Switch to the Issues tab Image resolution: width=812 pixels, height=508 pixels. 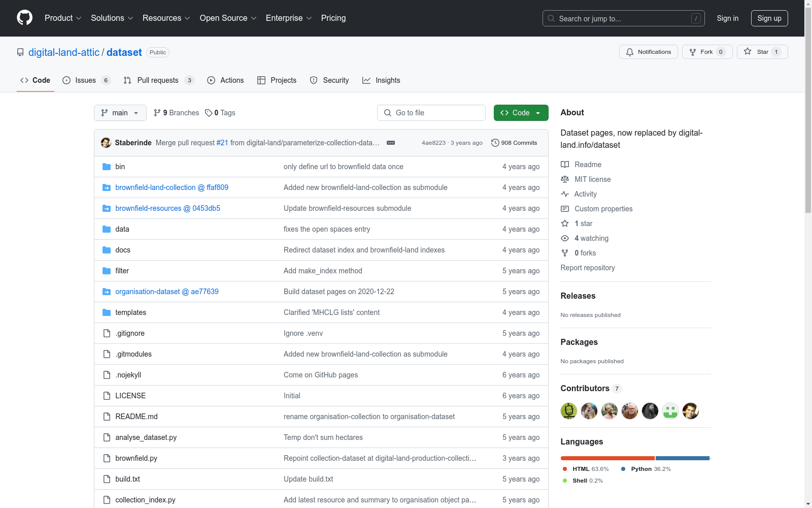(86, 80)
